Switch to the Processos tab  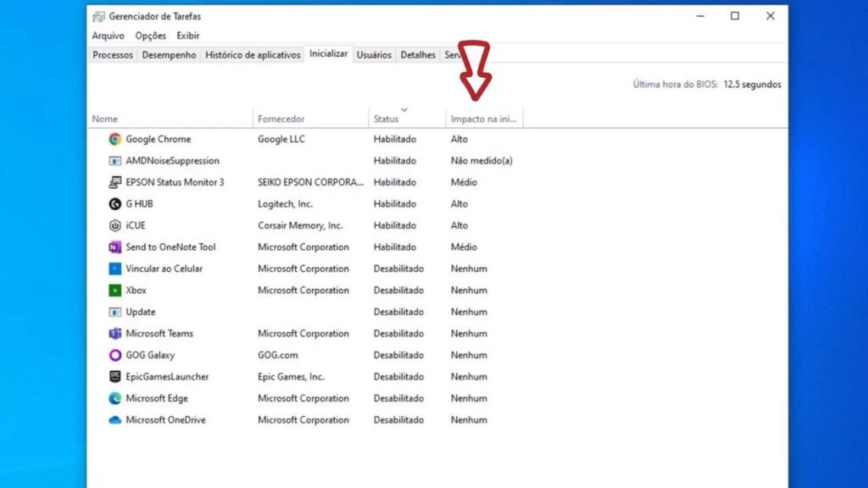click(x=113, y=55)
